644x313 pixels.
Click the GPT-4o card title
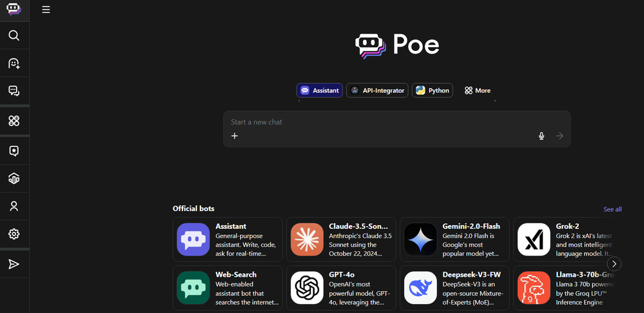point(342,274)
